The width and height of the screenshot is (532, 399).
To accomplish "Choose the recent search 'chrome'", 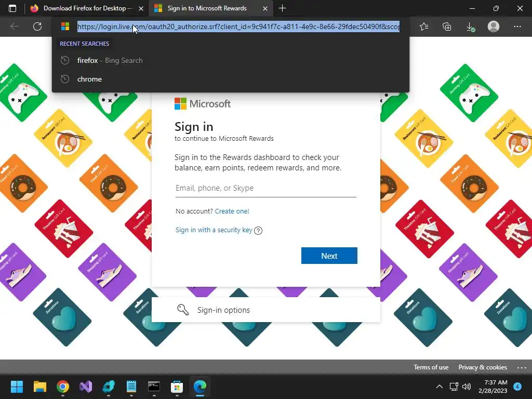I will pyautogui.click(x=231, y=79).
